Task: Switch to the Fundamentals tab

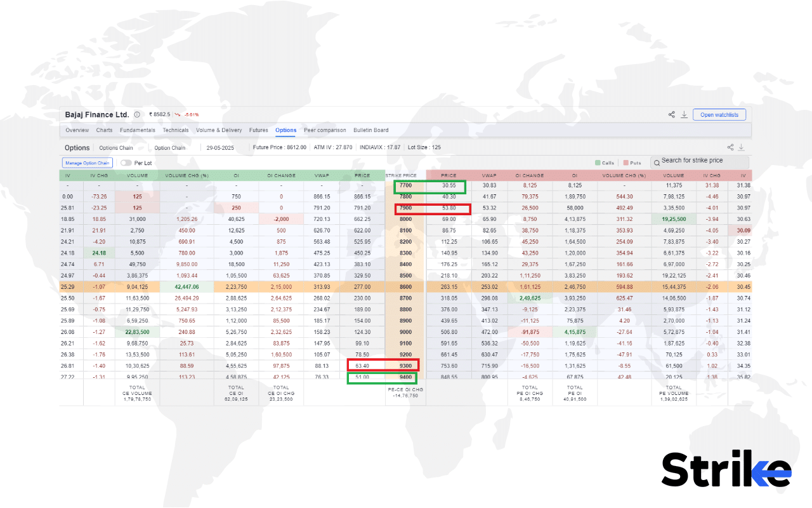Action: 137,130
